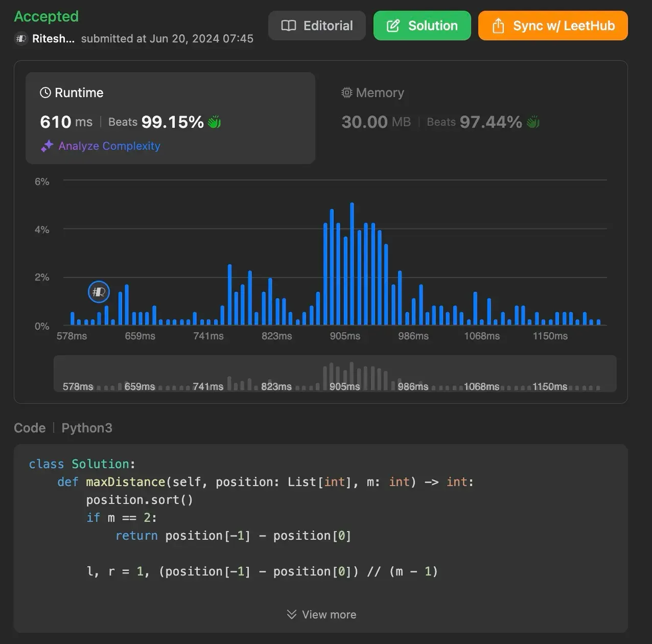The height and width of the screenshot is (644, 652).
Task: Click the Runtime clock icon
Action: click(x=45, y=93)
